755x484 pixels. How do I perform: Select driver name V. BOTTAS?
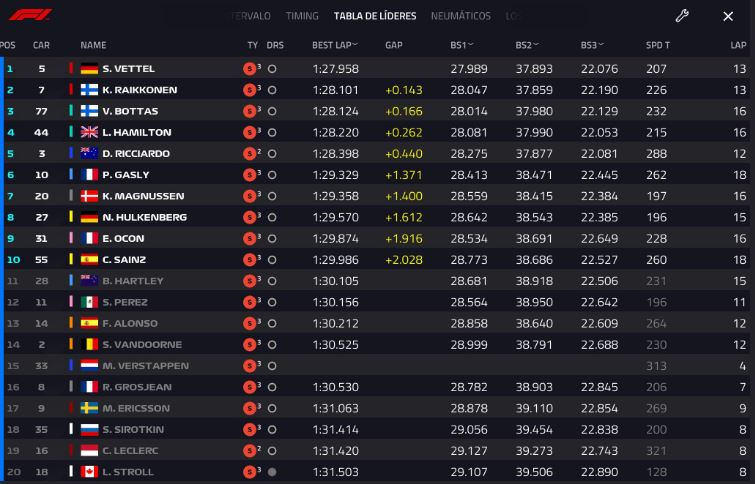pyautogui.click(x=130, y=111)
